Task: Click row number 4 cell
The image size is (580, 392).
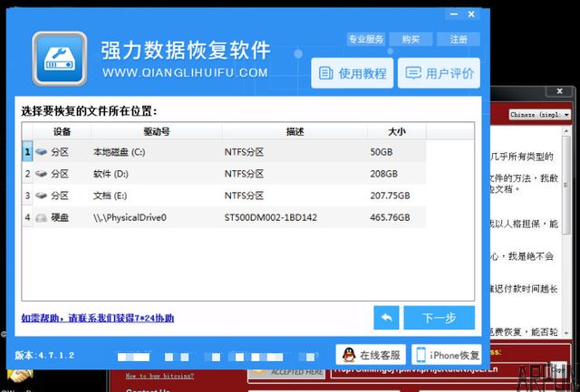Action: (27, 217)
